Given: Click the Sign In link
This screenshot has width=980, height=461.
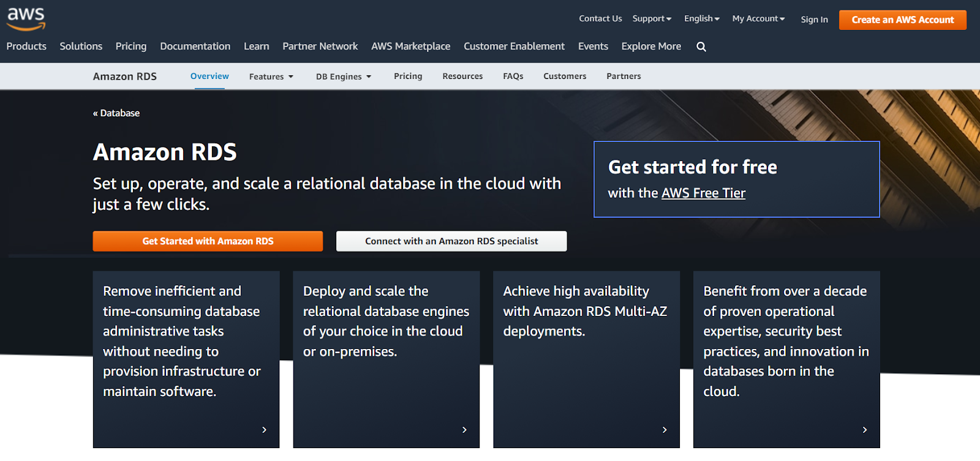Looking at the screenshot, I should pyautogui.click(x=815, y=20).
